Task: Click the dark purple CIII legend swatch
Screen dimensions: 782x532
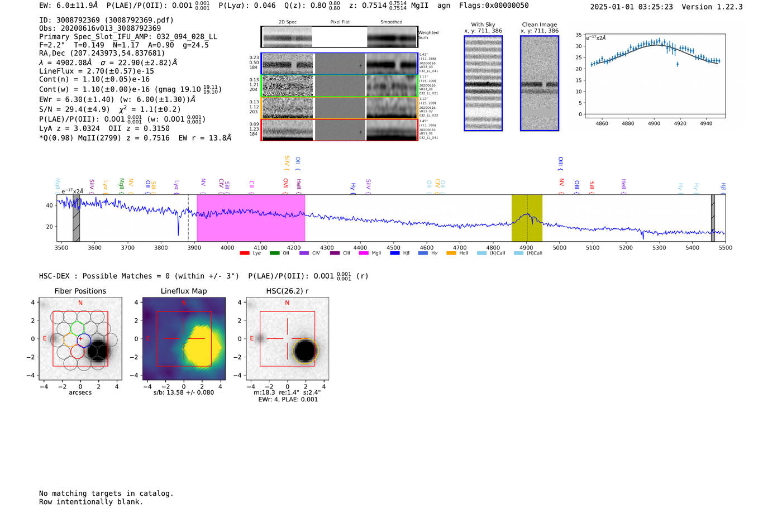Action: (335, 253)
